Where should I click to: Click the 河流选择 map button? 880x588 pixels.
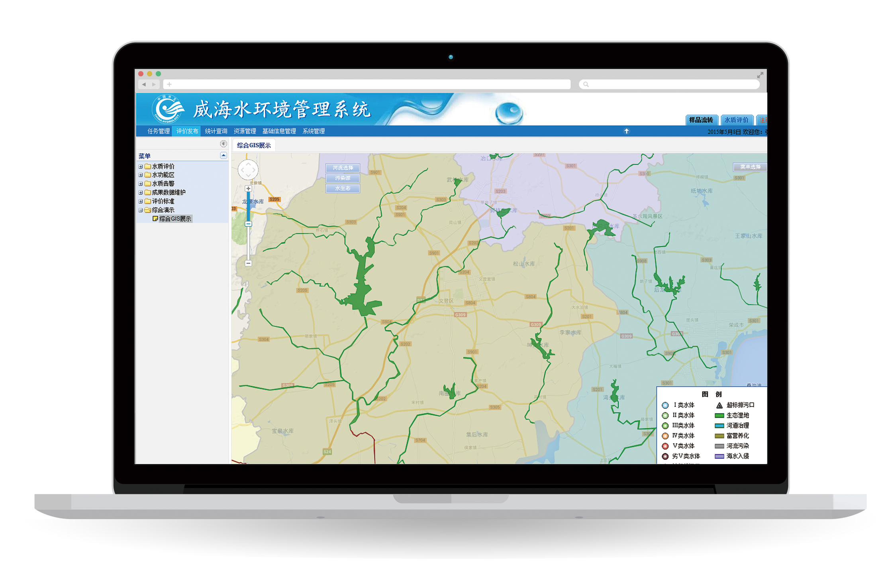click(343, 168)
